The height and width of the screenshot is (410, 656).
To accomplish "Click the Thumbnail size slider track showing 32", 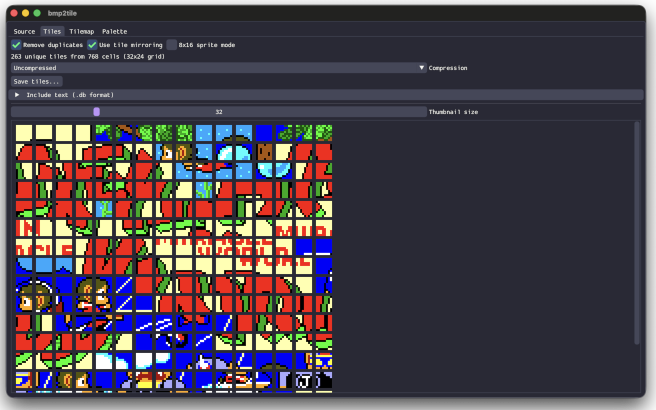I will tap(218, 112).
